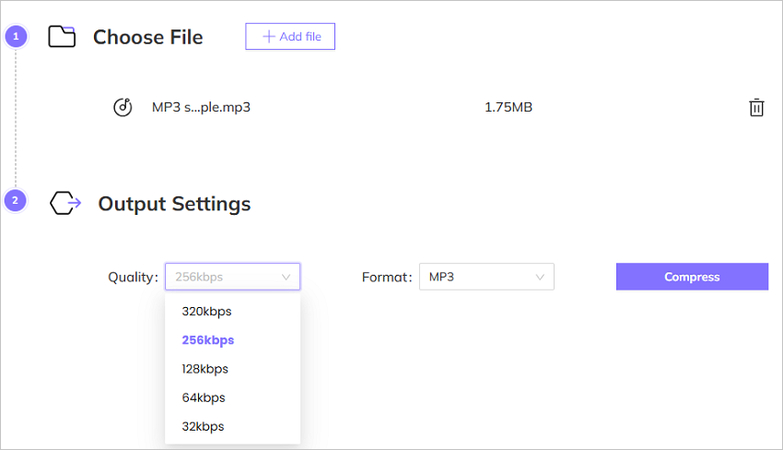Choose the 32kbps lowest quality option

coord(233,427)
